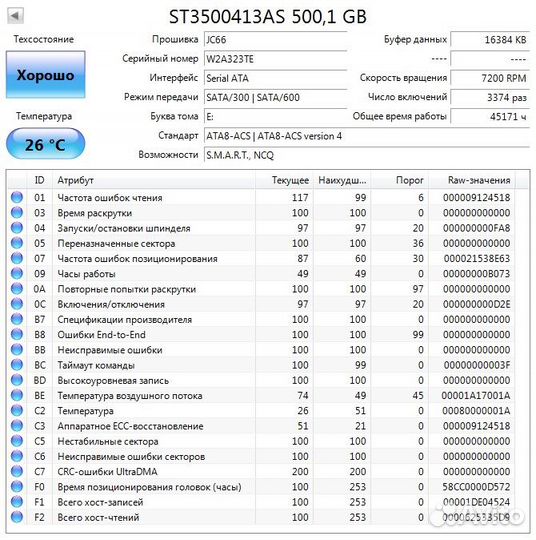Image resolution: width=536 pixels, height=540 pixels.
Task: Click status orb for 0C Включения/отключения
Action: coord(17,304)
